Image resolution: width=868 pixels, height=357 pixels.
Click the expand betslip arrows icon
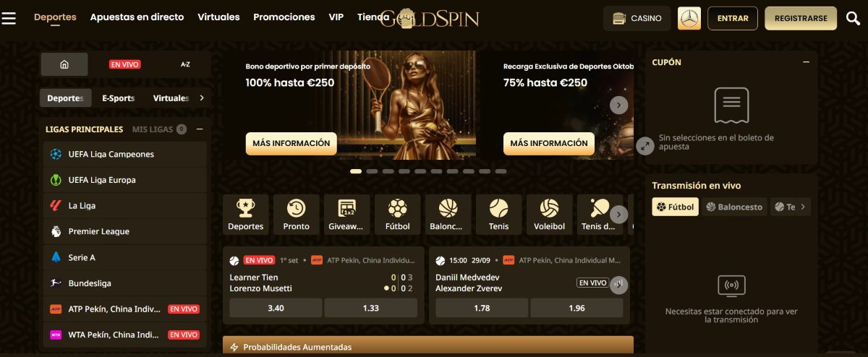[644, 146]
